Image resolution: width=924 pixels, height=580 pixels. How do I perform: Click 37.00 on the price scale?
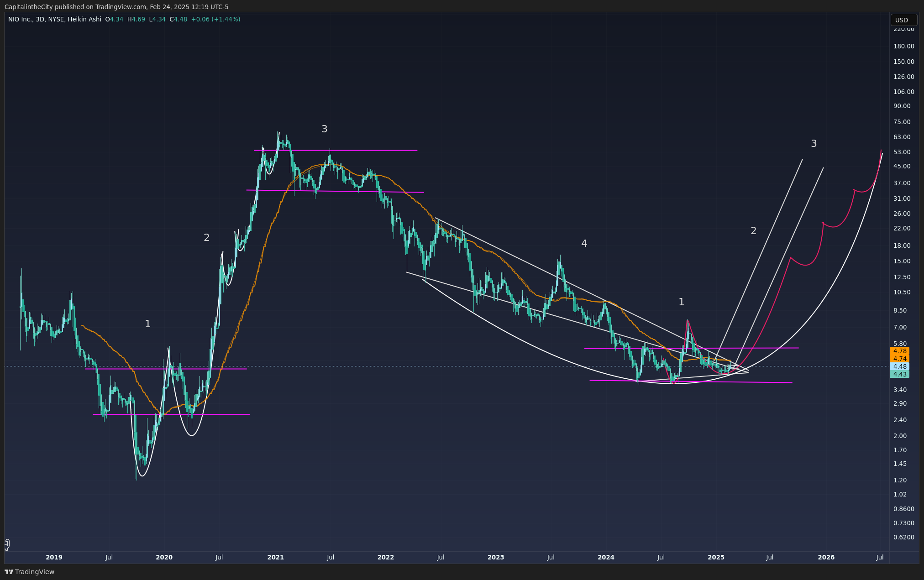tap(902, 183)
